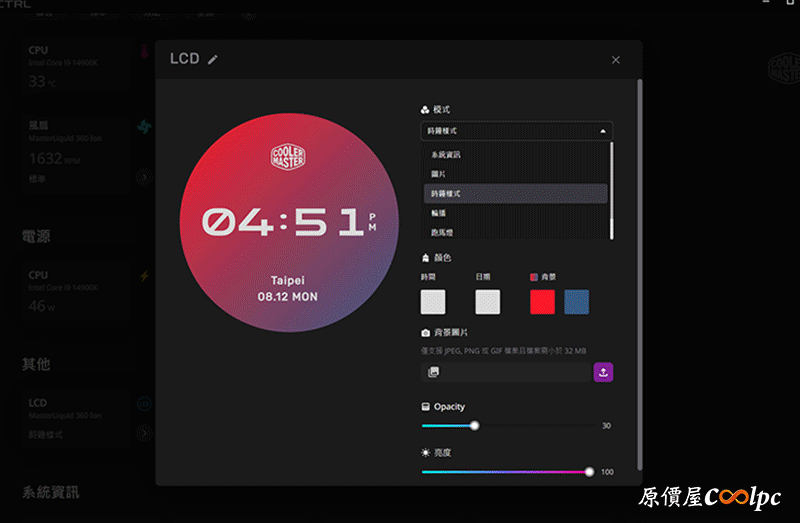
Task: Click the Opacity slider handle
Action: (474, 426)
